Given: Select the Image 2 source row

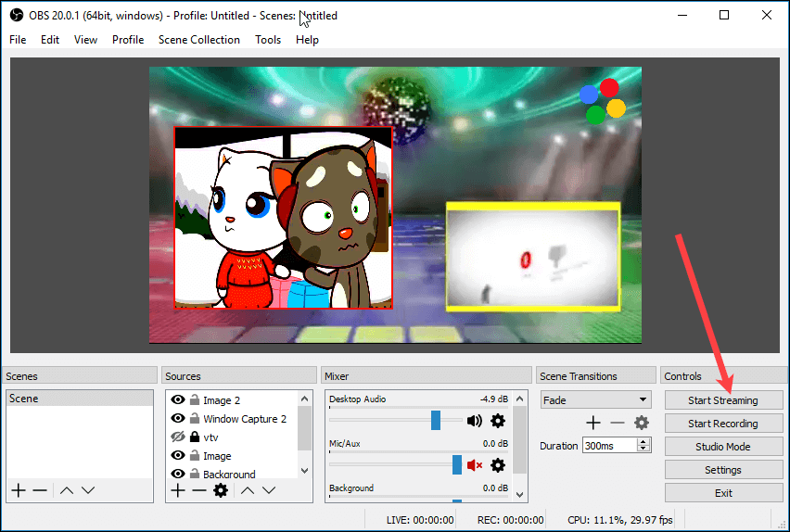Looking at the screenshot, I should [232, 400].
